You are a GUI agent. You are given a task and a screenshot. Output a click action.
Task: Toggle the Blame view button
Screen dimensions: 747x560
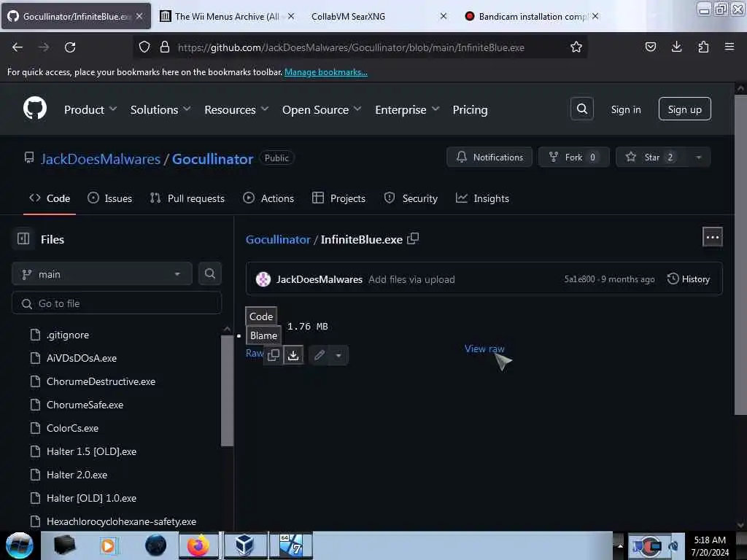point(263,335)
